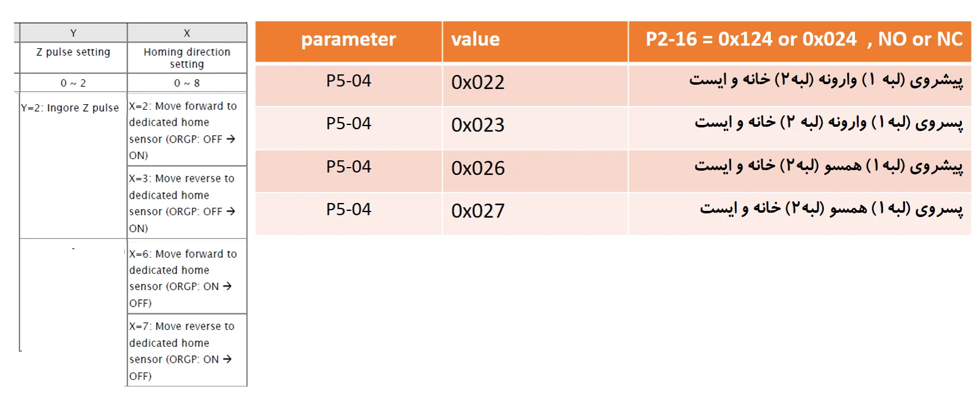Screen dimensions: 980x395
Task: Select the 0x022 value cell
Action: (478, 82)
